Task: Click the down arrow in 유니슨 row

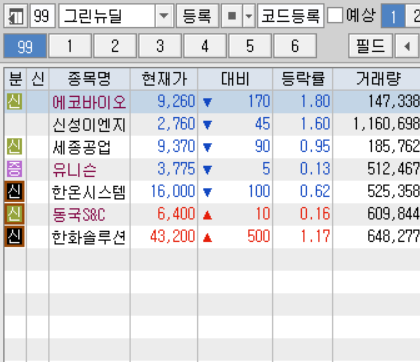Action: [207, 170]
